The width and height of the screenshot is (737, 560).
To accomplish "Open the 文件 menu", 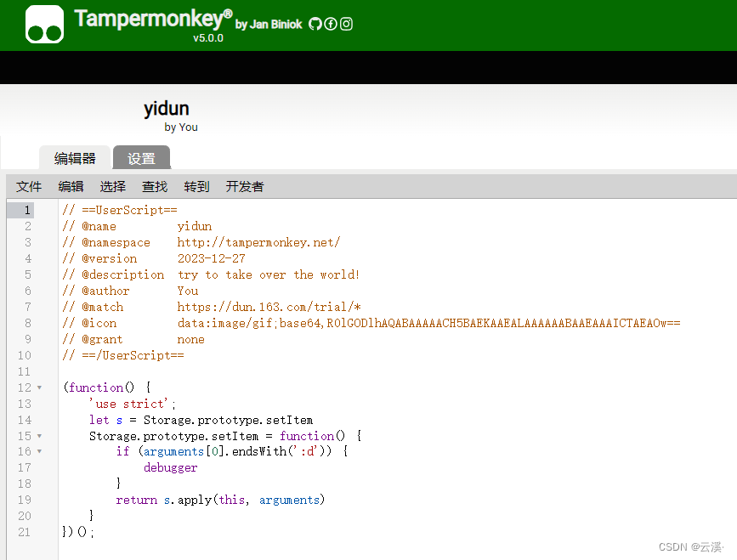I will point(29,186).
